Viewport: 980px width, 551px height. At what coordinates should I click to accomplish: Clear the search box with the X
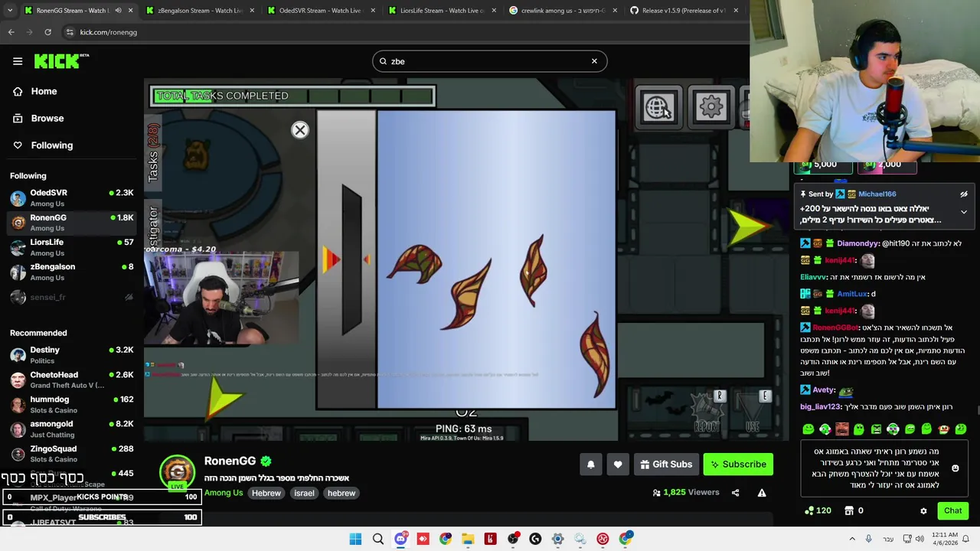click(x=594, y=61)
